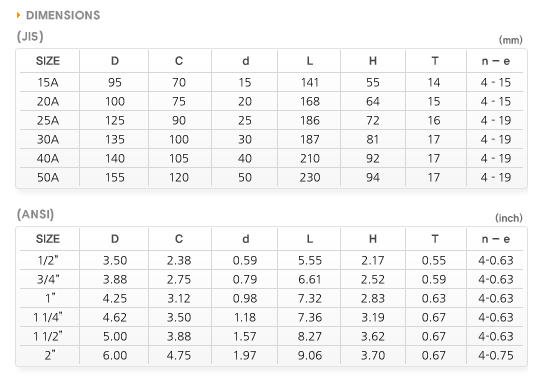Click the (JIS) table label
This screenshot has width=540, height=390.
30,37
